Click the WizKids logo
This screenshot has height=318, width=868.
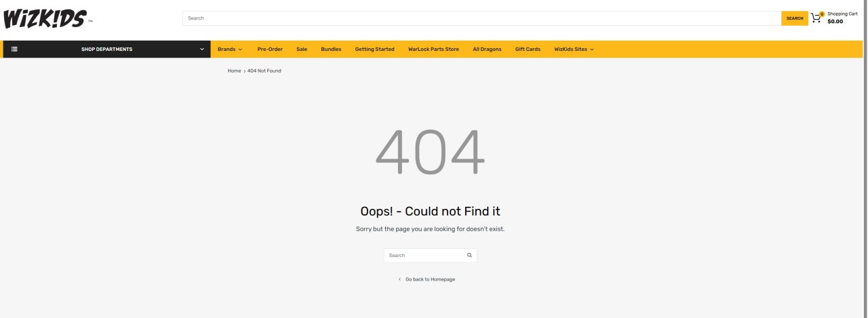[47, 18]
